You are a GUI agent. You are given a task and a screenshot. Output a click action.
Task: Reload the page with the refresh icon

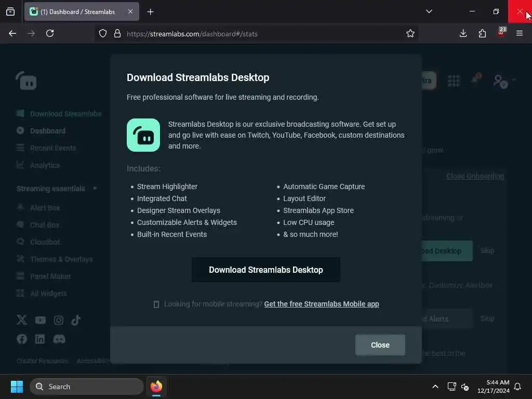coord(50,33)
